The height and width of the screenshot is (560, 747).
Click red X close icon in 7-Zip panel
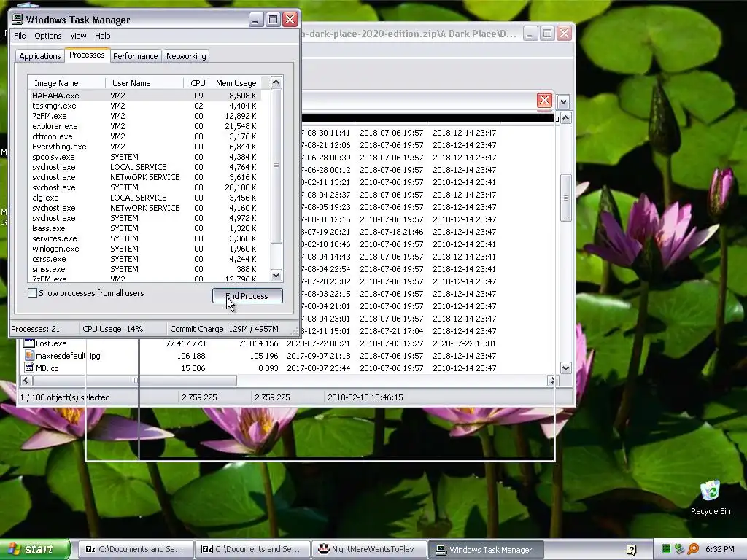(544, 101)
